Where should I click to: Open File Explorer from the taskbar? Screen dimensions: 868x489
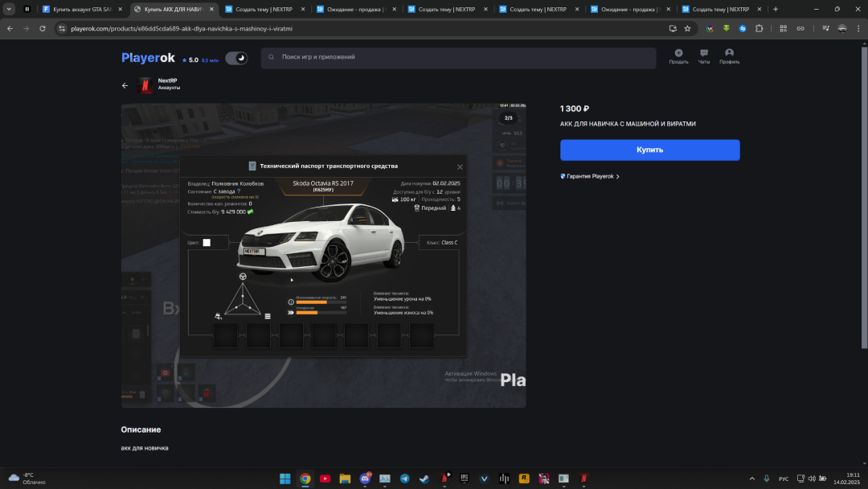[345, 479]
